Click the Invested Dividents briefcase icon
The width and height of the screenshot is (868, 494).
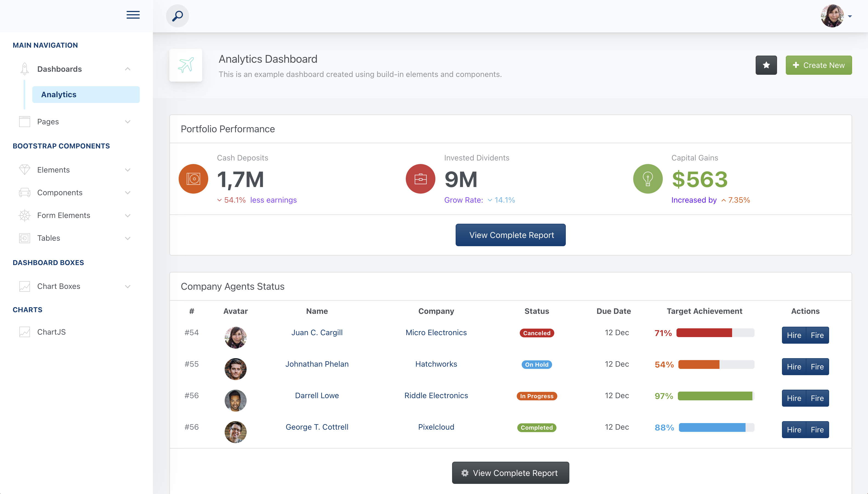420,179
